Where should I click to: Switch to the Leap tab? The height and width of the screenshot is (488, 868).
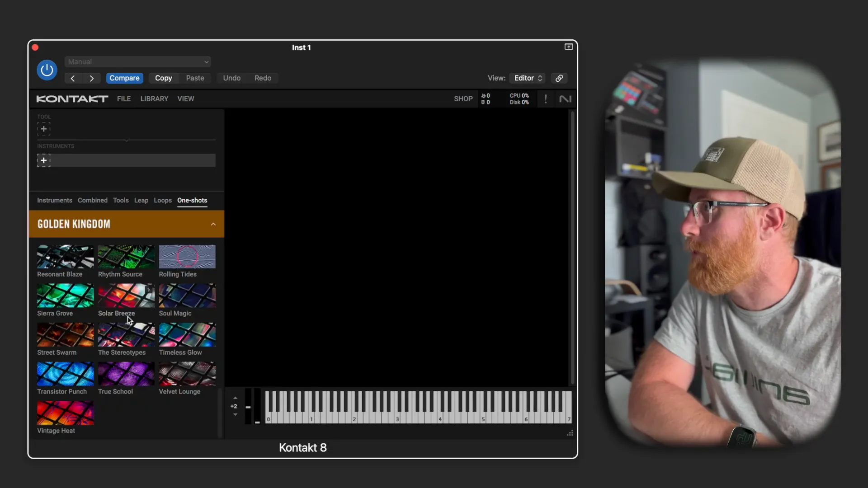click(x=141, y=200)
